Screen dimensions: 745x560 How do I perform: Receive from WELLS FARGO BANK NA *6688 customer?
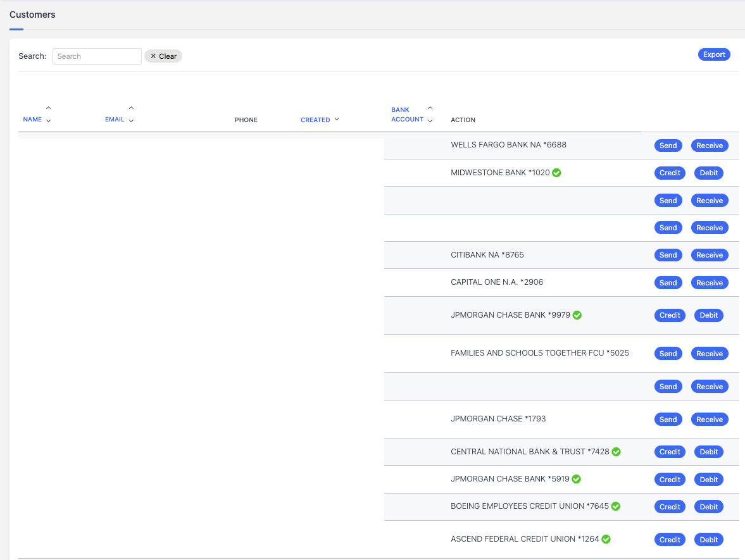[710, 146]
